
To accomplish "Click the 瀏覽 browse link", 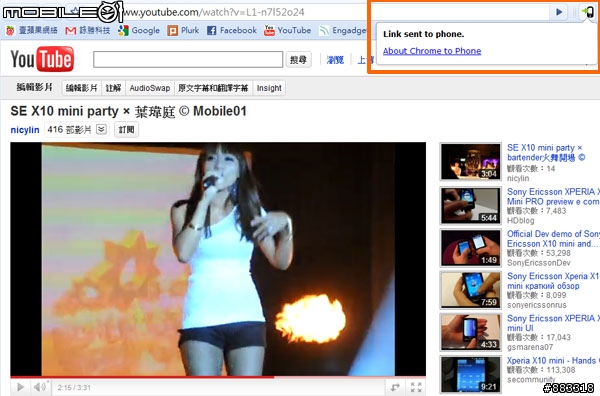I will (335, 60).
